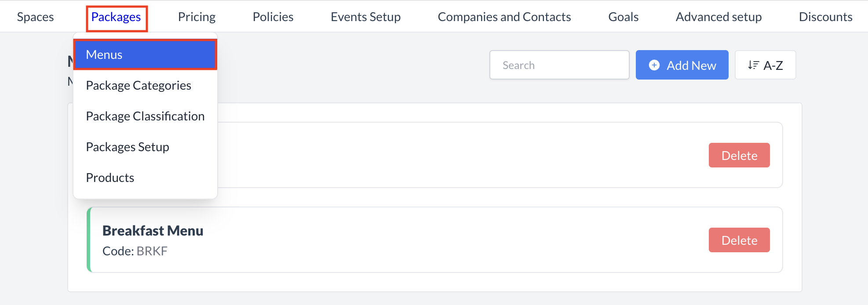The width and height of the screenshot is (868, 305).
Task: Go to the Discounts tab
Action: click(x=825, y=17)
